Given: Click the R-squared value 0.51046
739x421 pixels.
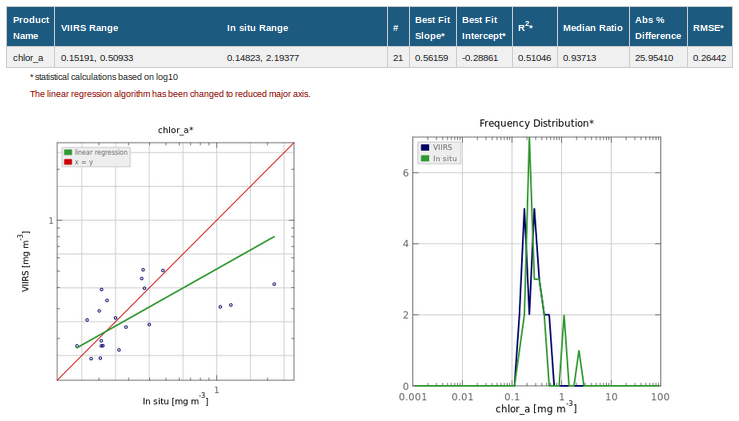Looking at the screenshot, I should [534, 58].
